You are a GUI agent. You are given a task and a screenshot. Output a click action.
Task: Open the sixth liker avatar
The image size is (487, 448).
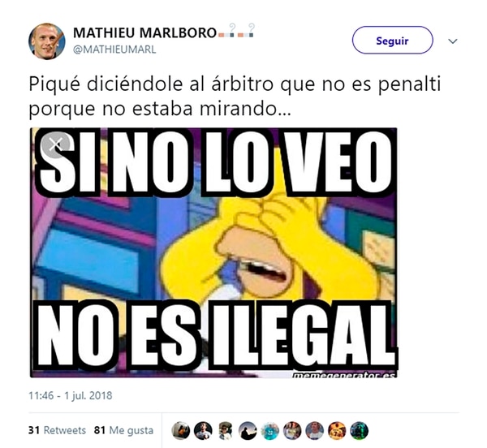[x=292, y=431]
